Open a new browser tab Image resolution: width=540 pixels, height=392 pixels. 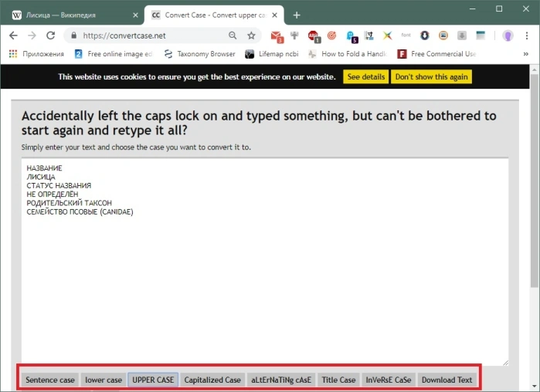[297, 15]
